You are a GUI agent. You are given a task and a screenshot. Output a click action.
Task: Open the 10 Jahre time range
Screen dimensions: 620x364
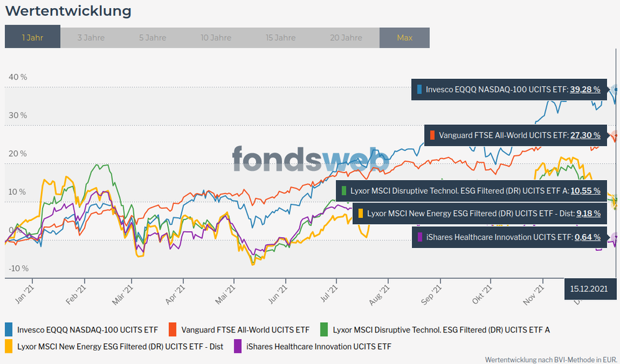(216, 37)
